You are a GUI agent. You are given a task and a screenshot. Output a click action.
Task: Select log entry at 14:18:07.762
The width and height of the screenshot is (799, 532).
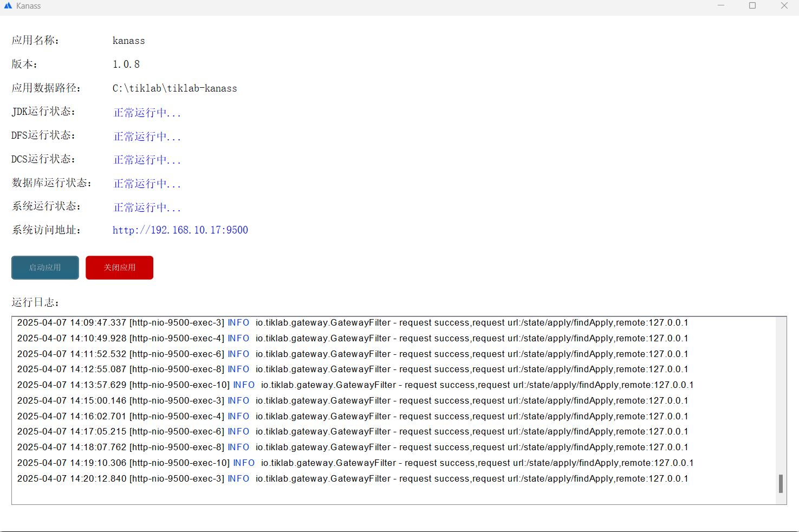tap(353, 447)
